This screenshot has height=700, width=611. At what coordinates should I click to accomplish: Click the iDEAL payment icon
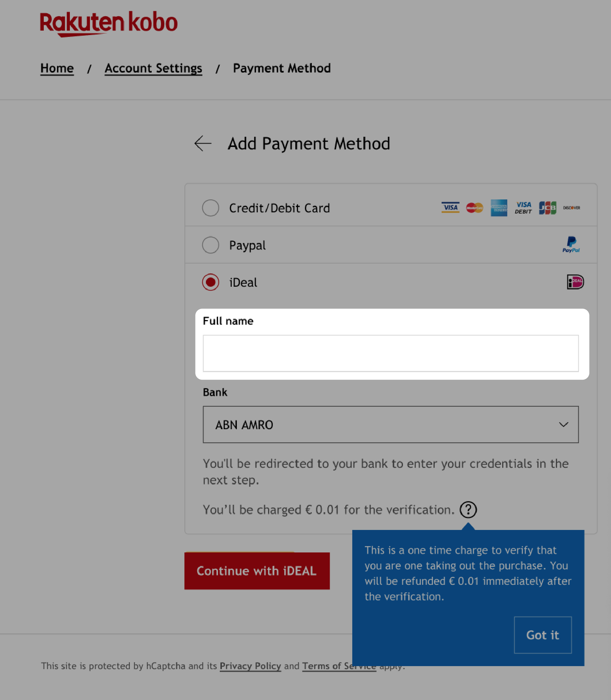574,282
